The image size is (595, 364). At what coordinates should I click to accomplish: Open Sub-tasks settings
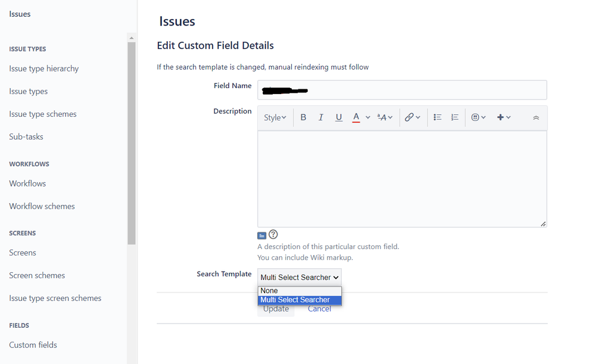tap(26, 136)
